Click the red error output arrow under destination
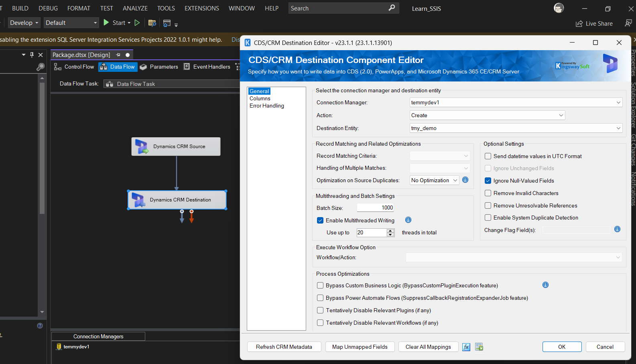 [191, 216]
